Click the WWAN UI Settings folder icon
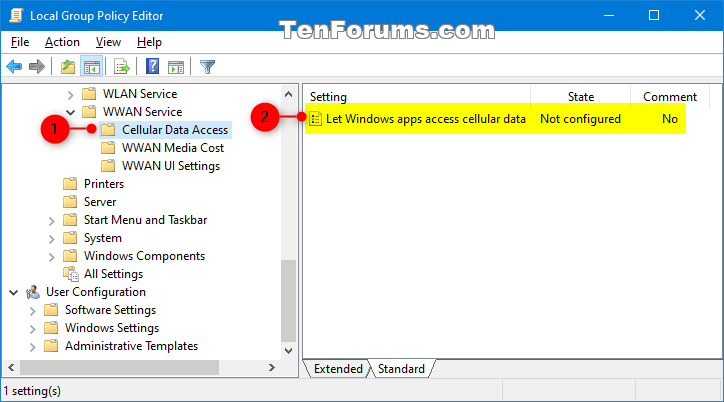Image resolution: width=724 pixels, height=402 pixels. point(108,166)
